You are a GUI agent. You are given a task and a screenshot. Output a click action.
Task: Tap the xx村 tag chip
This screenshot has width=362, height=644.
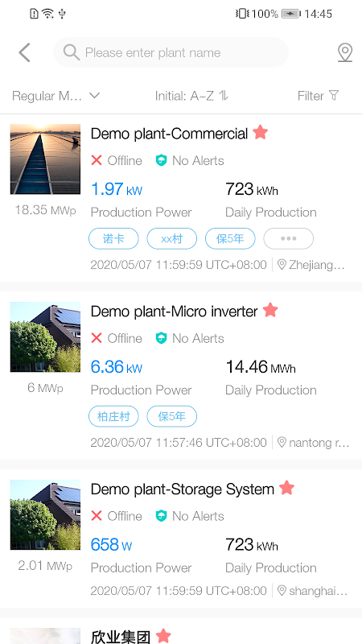pos(172,238)
